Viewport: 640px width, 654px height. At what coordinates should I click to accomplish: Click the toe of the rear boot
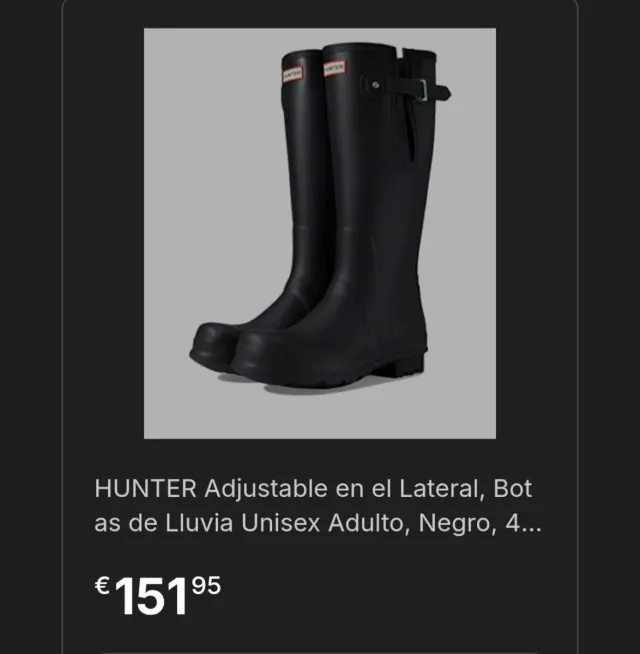[209, 346]
